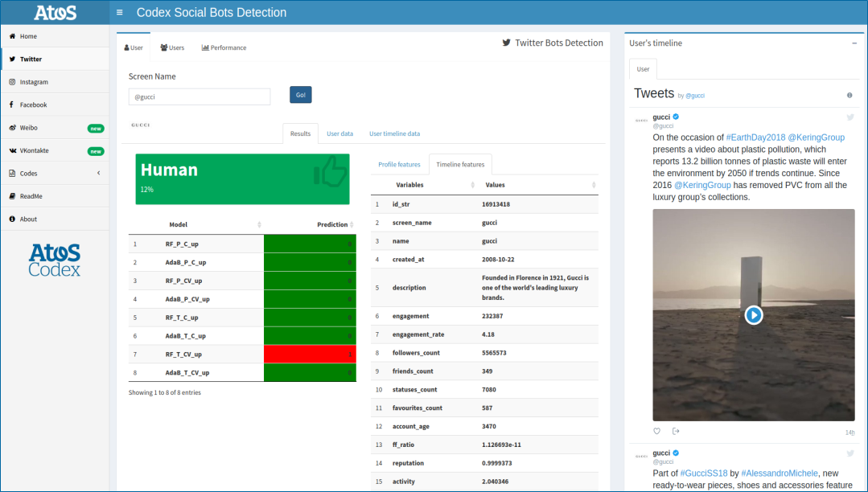Click the green prediction cell for RF_P_C_up
This screenshot has width=868, height=492.
point(310,244)
